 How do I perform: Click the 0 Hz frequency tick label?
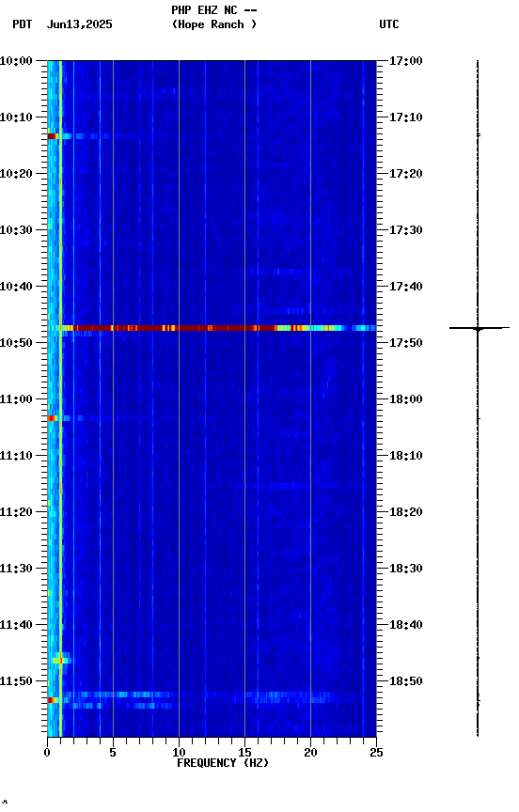(x=47, y=753)
